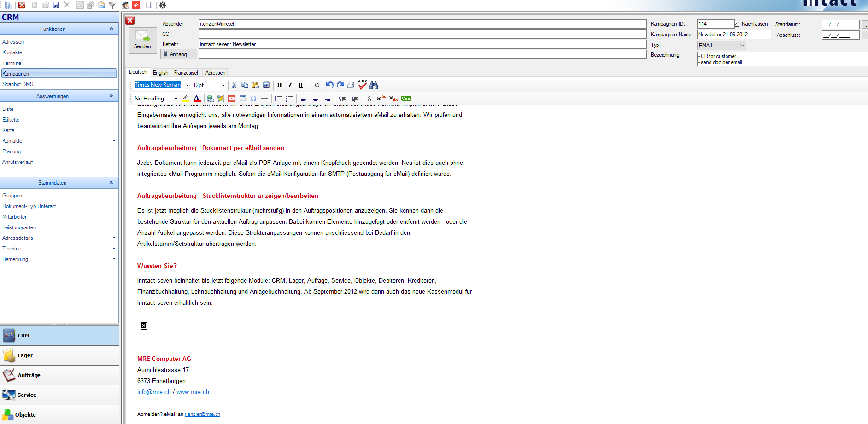Screen dimensions: 868x424
Task: Click the printer icon
Action: [x=351, y=85]
